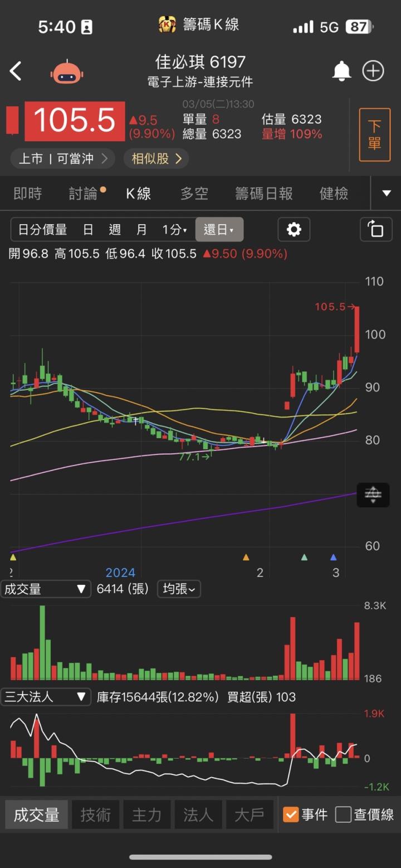Tap the 估量 6323 value
This screenshot has height=868, width=401.
(291, 119)
